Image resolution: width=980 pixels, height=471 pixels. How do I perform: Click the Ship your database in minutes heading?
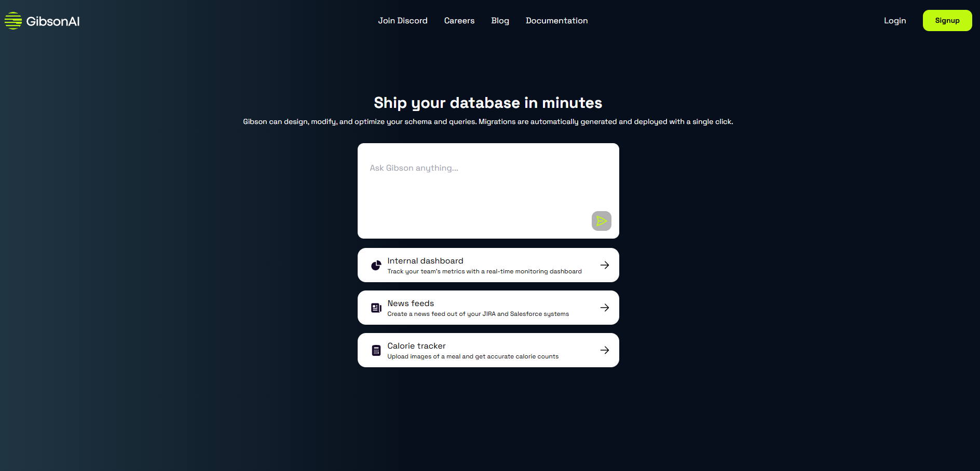[488, 103]
